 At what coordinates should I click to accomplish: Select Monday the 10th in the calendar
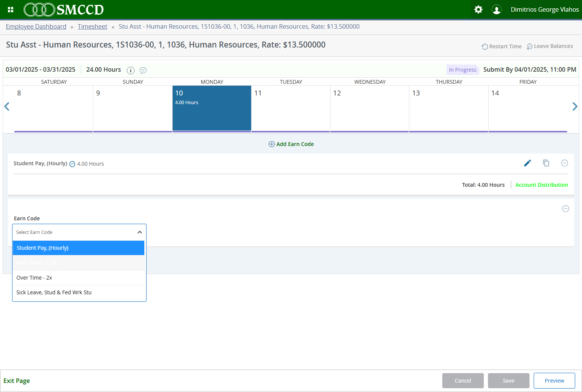(x=212, y=108)
